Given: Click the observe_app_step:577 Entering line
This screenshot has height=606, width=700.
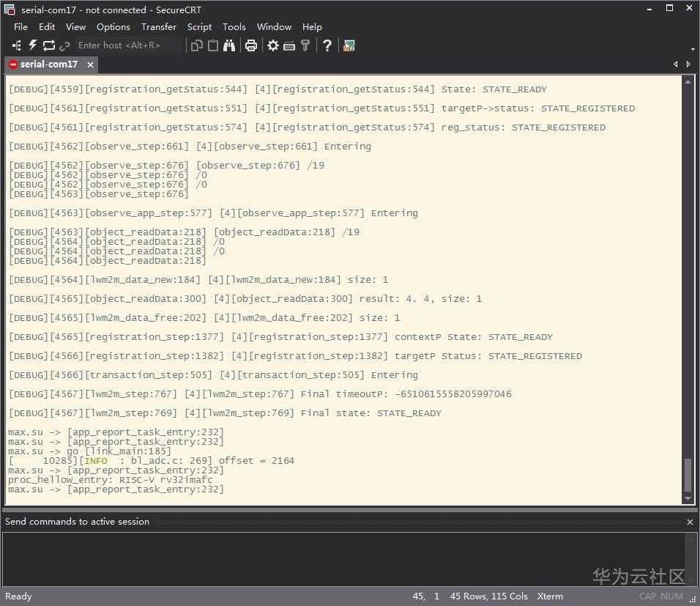Looking at the screenshot, I should pos(213,213).
